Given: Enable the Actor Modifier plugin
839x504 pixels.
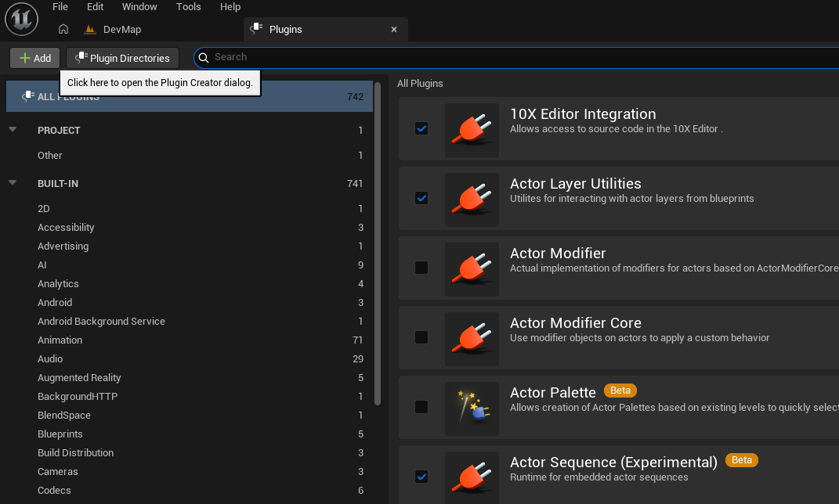Looking at the screenshot, I should pyautogui.click(x=421, y=267).
